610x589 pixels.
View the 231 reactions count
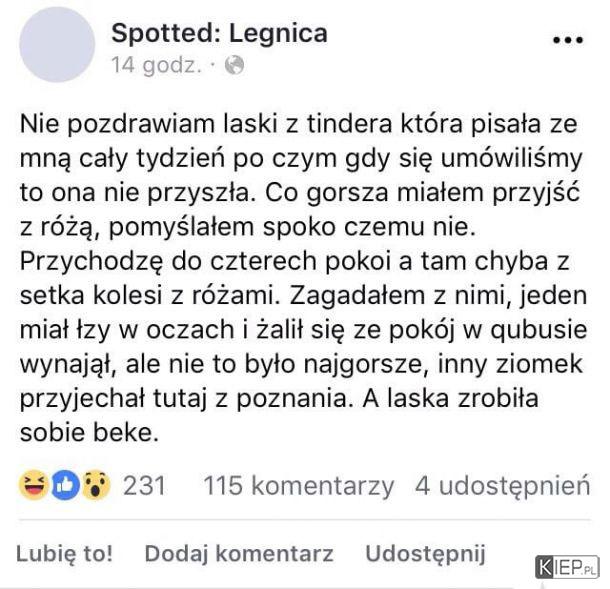144,486
